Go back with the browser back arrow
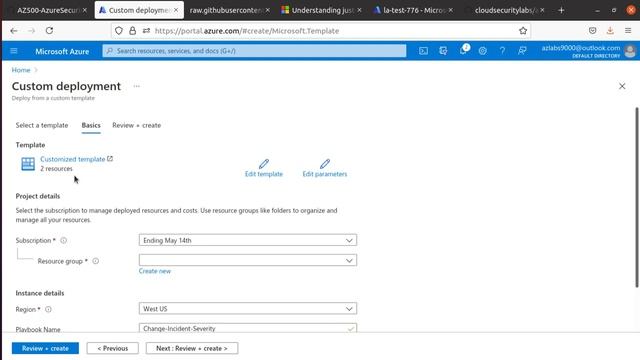The height and width of the screenshot is (360, 640). coord(14,31)
